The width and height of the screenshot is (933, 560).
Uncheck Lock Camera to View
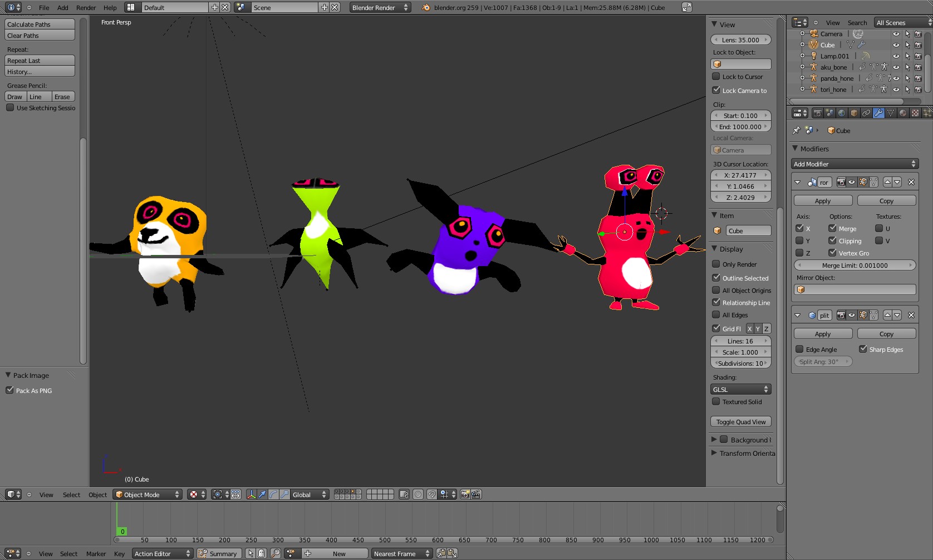pos(716,90)
